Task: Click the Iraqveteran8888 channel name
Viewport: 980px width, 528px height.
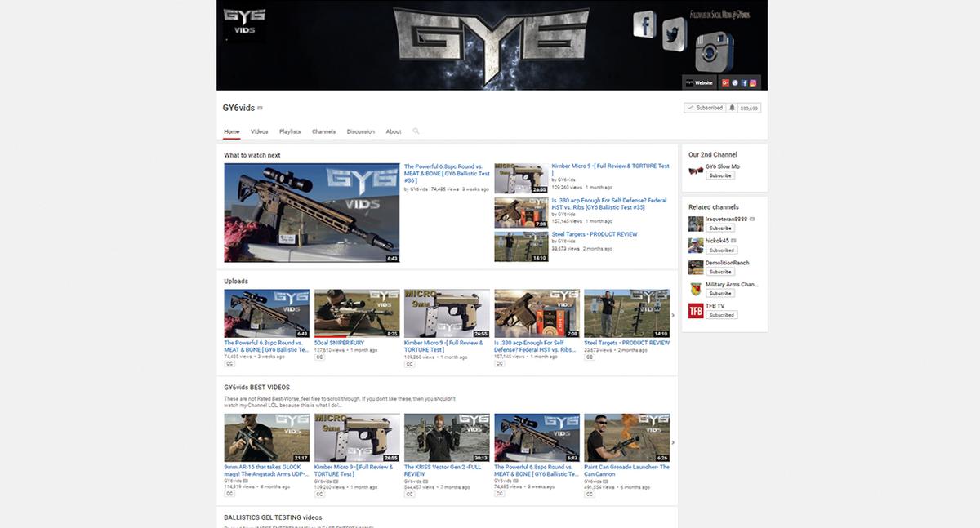Action: [727, 219]
